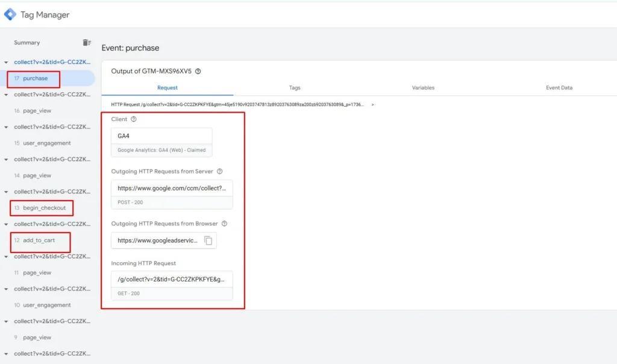
Task: Open help icon next to Client label
Action: (134, 119)
